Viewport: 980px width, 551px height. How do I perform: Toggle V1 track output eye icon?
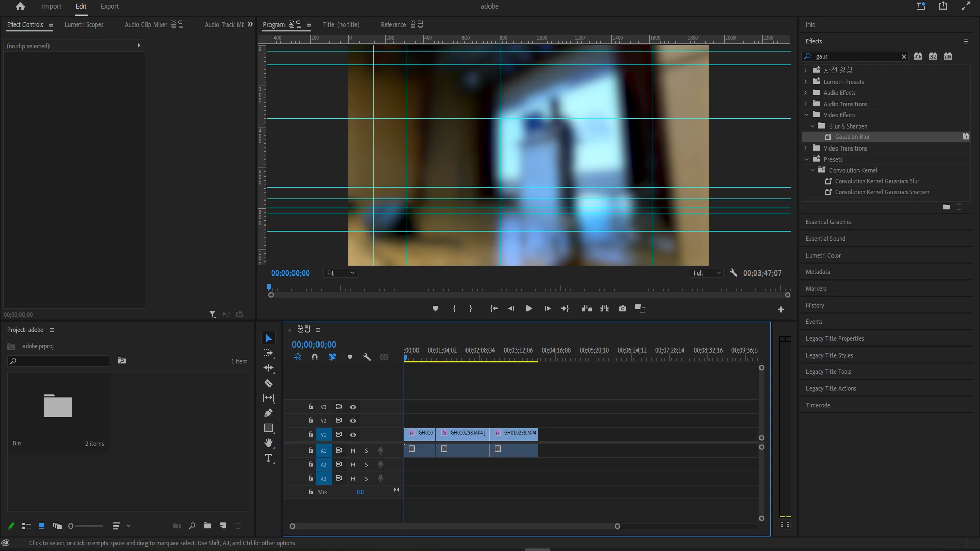(x=353, y=435)
